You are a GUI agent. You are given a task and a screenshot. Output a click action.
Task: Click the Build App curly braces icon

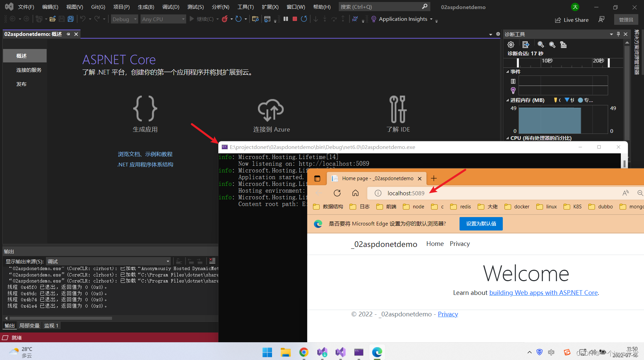145,108
